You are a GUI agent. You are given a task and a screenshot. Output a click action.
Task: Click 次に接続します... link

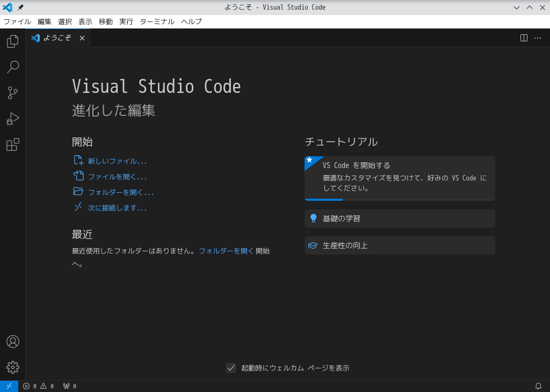[117, 208]
